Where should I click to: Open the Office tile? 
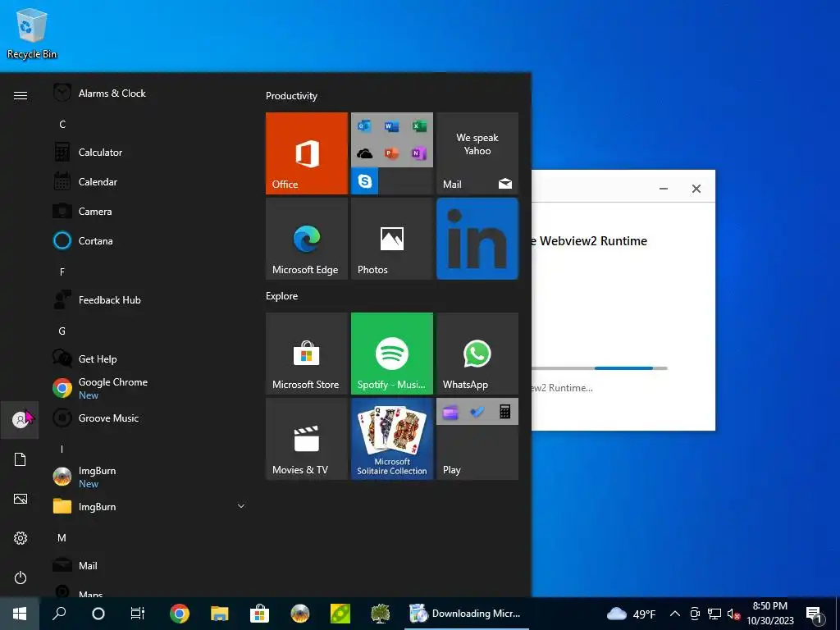tap(307, 153)
